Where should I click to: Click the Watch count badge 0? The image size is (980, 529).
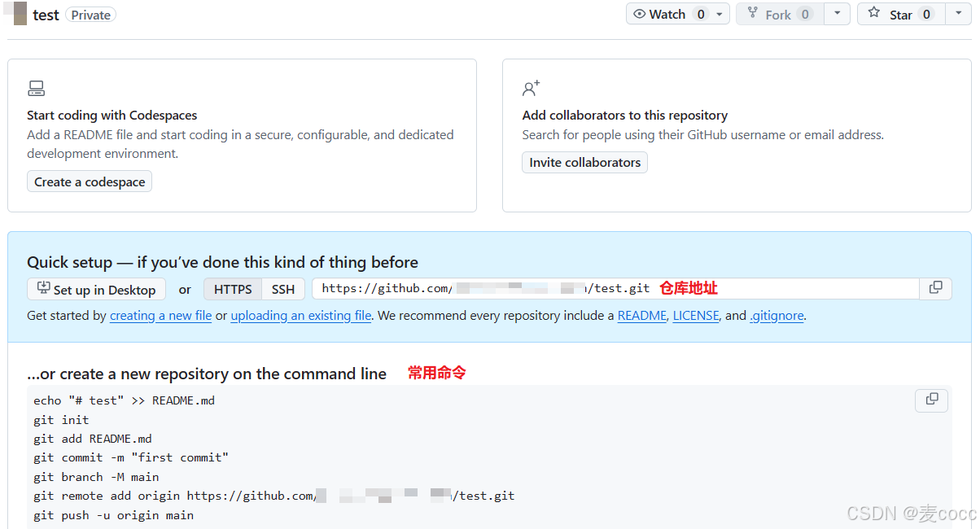coord(700,14)
